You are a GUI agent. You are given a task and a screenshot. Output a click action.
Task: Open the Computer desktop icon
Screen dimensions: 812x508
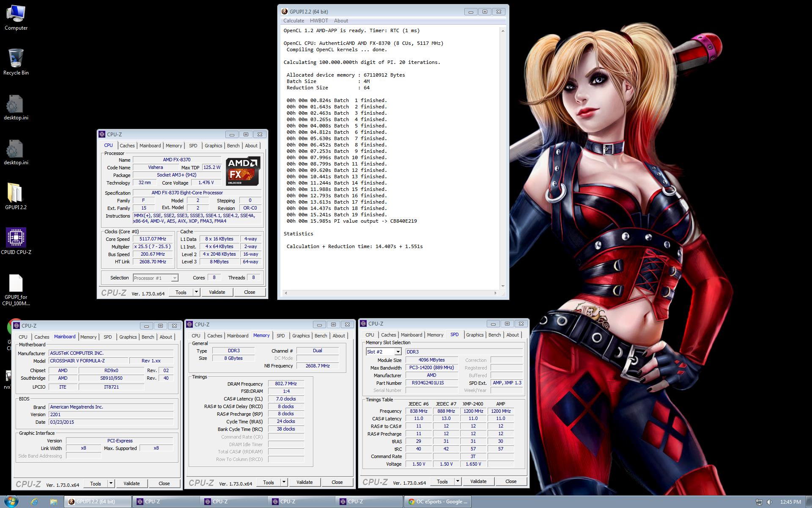click(16, 18)
